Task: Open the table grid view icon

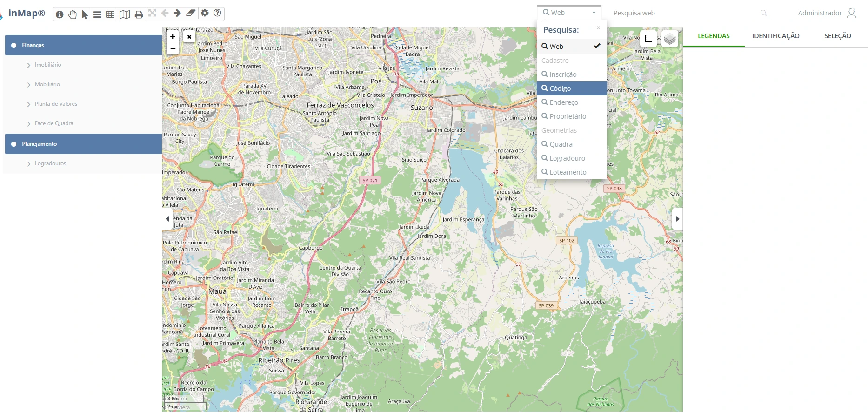Action: pyautogui.click(x=110, y=14)
